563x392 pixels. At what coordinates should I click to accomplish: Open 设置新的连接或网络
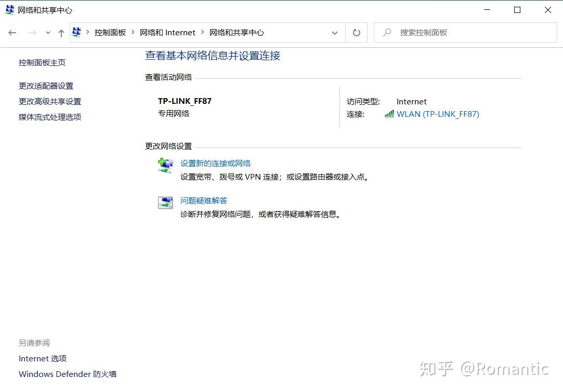[x=216, y=163]
